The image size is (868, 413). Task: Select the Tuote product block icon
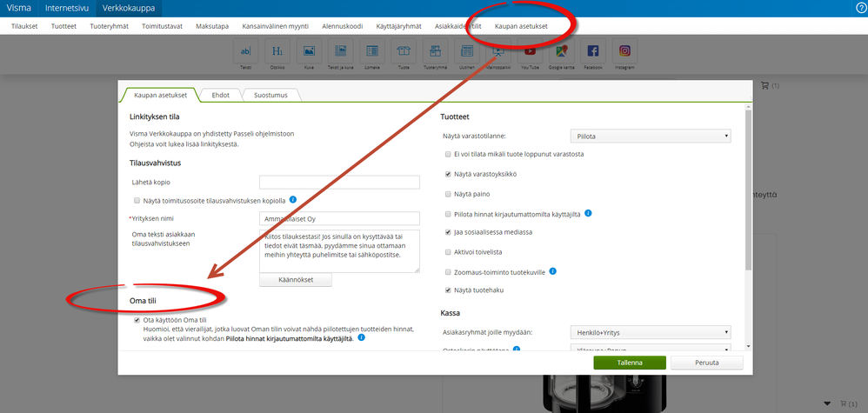(x=404, y=51)
